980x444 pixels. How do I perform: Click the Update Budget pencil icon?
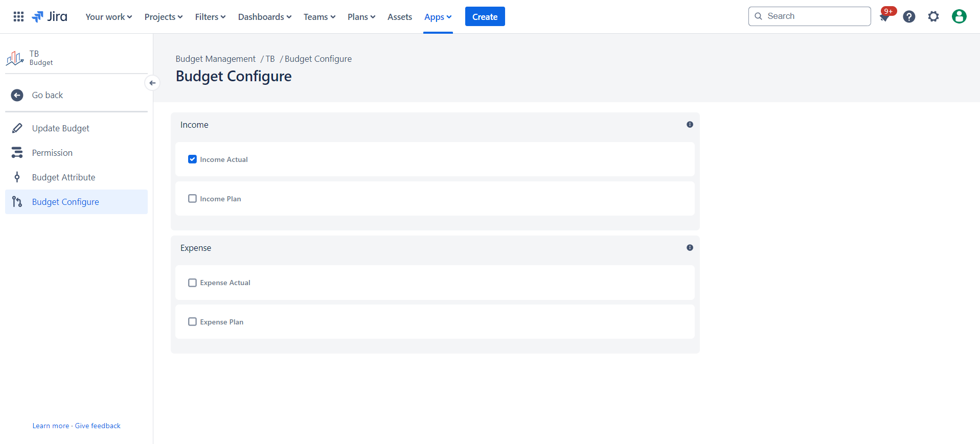coord(17,128)
